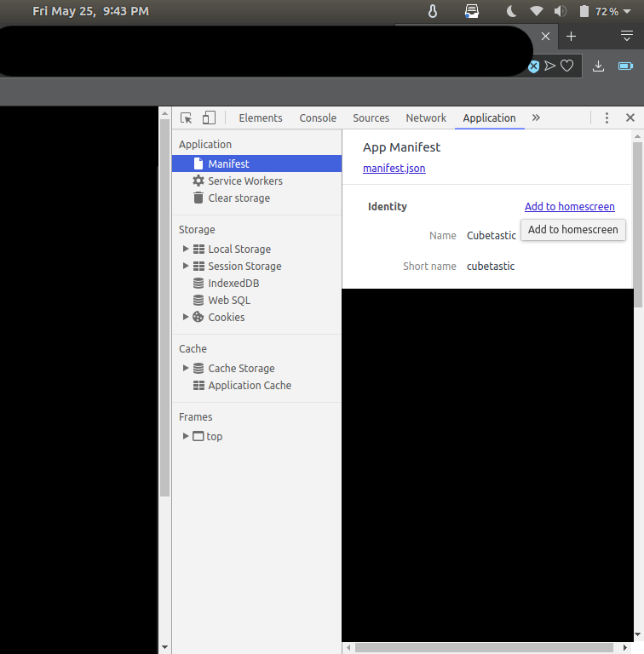Select Manifest in the Application sidebar

257,163
